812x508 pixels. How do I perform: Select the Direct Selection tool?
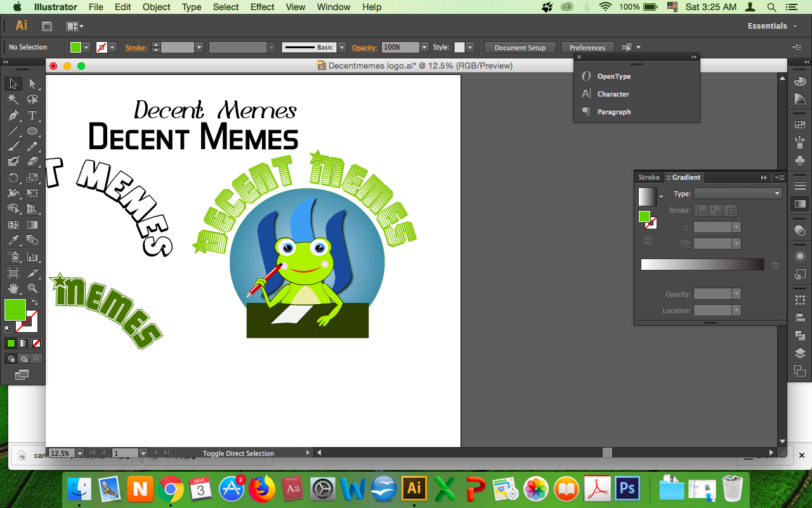[32, 84]
